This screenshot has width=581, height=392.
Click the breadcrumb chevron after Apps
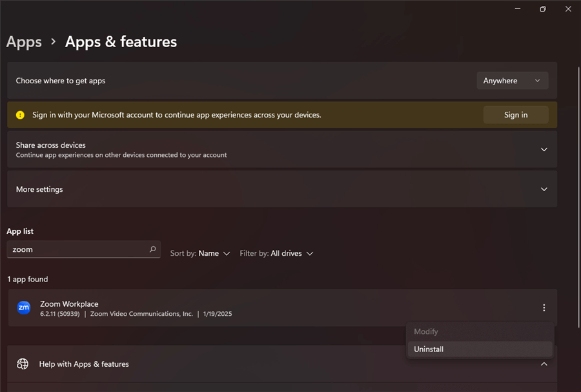(x=54, y=42)
